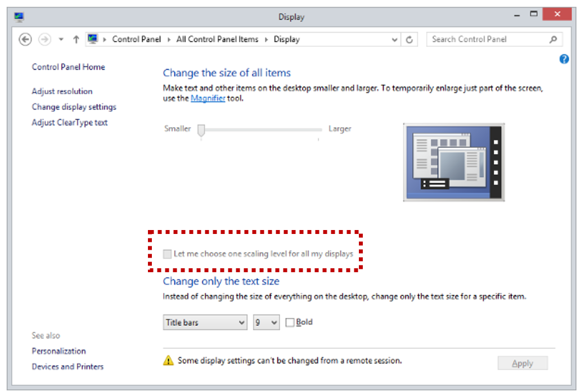Select 'All Control Panel Items' breadcrumb
Image resolution: width=585 pixels, height=392 pixels.
tap(217, 39)
